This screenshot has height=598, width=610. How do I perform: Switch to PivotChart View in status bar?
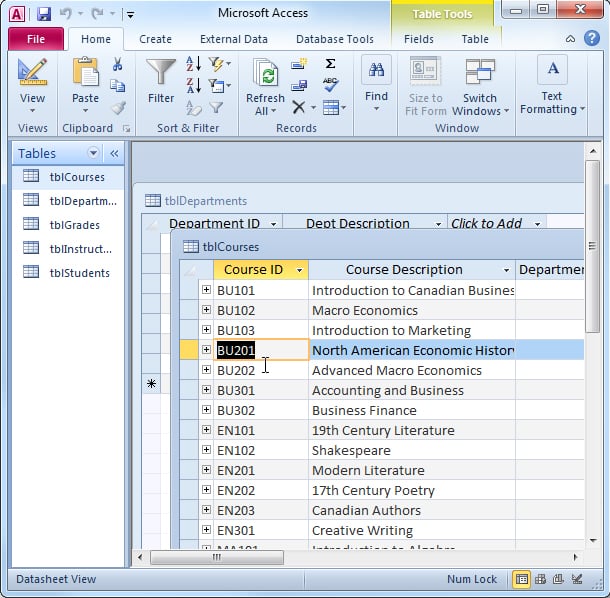point(558,580)
